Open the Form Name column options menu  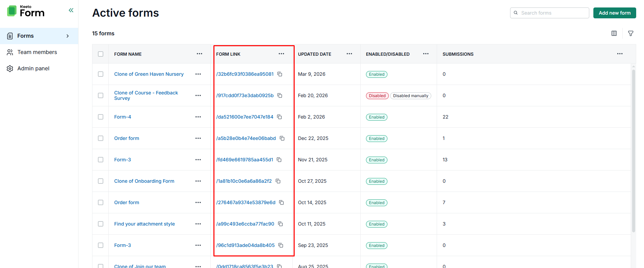tap(199, 54)
